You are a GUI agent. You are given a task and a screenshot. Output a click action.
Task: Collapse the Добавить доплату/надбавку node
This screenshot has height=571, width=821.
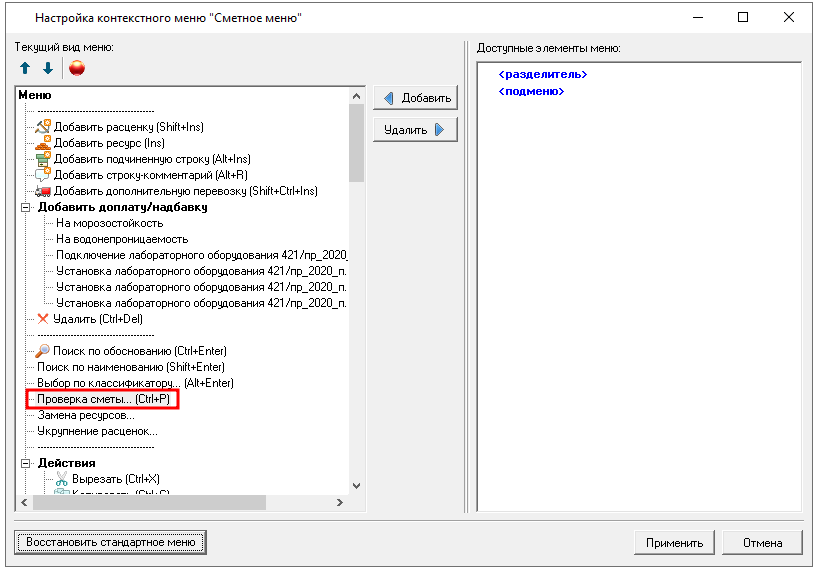[26, 207]
